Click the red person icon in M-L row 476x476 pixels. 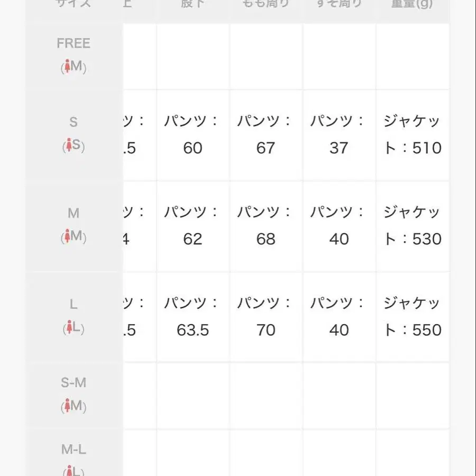point(67,471)
